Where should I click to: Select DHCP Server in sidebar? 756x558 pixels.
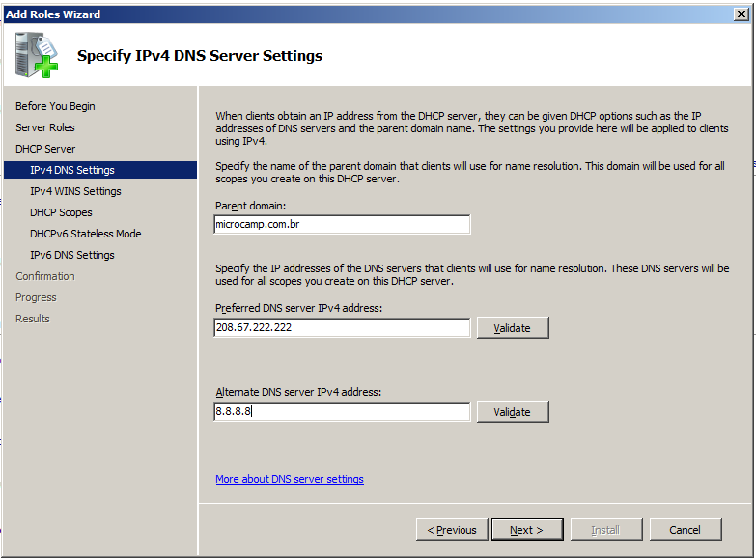(45, 149)
